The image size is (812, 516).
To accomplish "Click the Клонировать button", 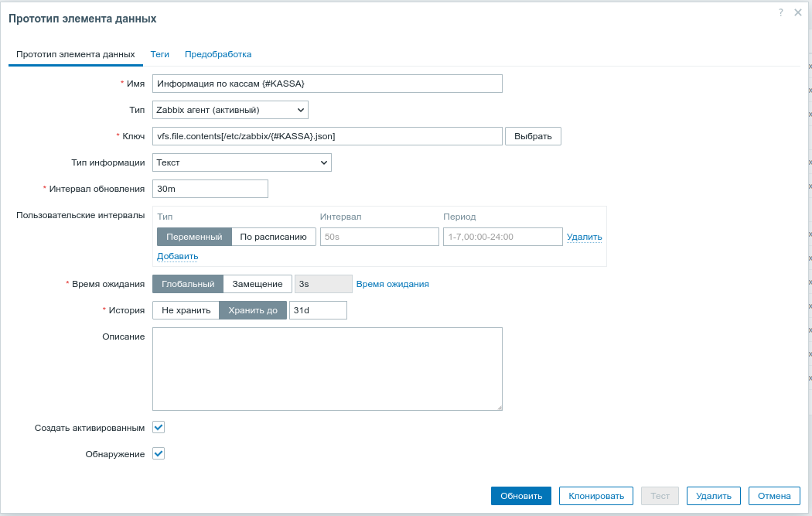I will tap(596, 496).
